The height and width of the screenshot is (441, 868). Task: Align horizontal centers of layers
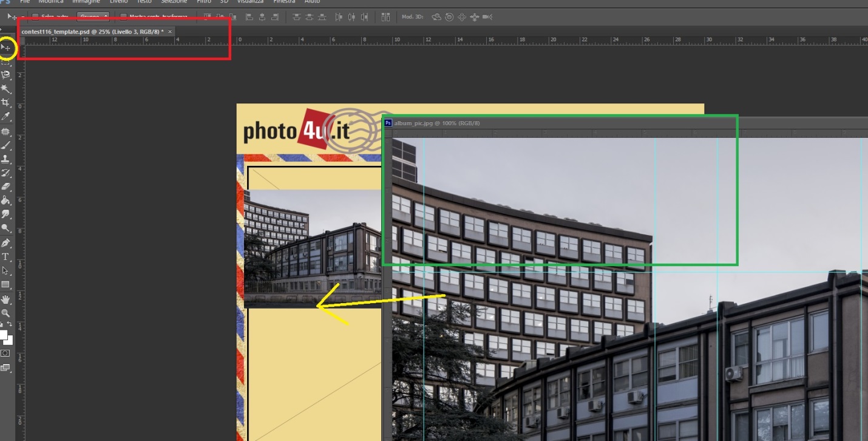pos(262,16)
